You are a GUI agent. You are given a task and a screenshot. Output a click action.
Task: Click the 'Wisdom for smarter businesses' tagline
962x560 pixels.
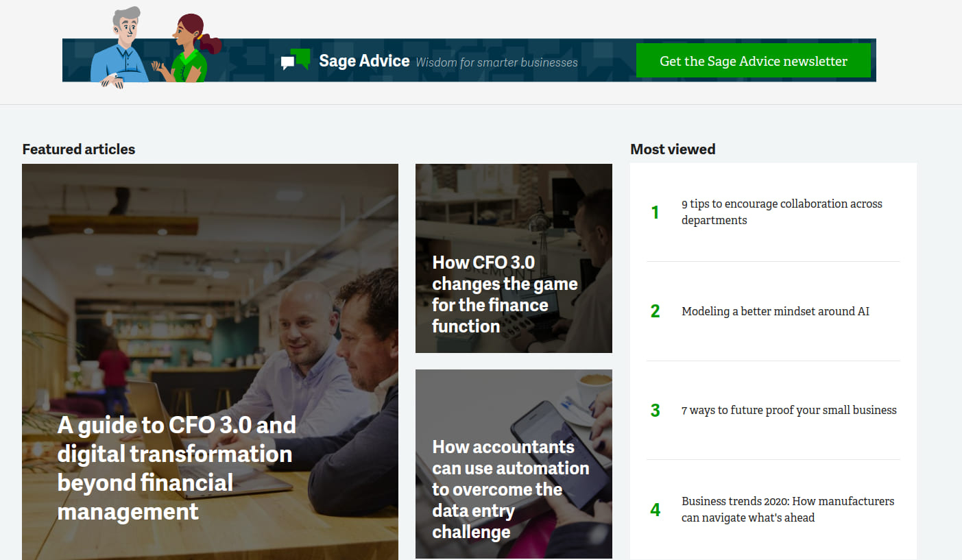(x=496, y=62)
